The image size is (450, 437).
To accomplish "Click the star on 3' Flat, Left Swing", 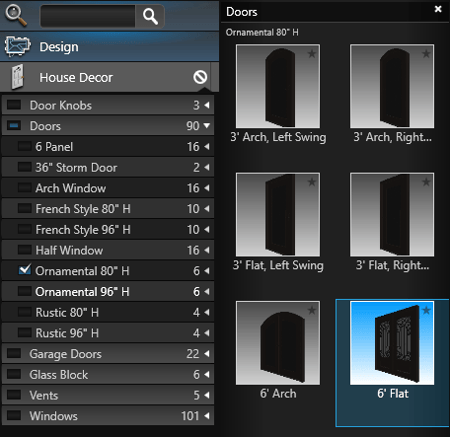I will pos(311,182).
